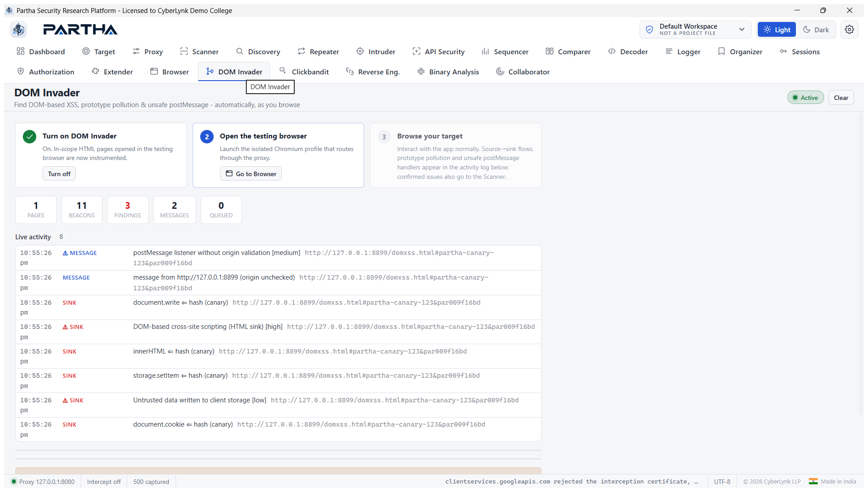
Task: Expand the Default Workspace dropdown
Action: 696,30
